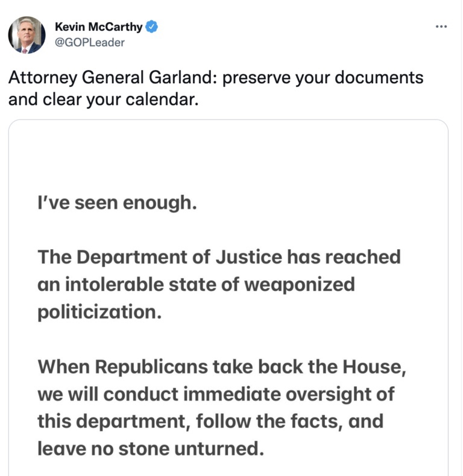Click the line "When Republicans take back the House,"
Image resolution: width=463 pixels, height=476 pixels.
point(222,366)
